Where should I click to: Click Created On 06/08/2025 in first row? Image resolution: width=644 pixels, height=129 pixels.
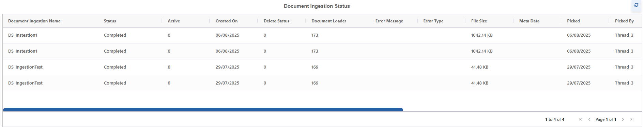coord(227,35)
